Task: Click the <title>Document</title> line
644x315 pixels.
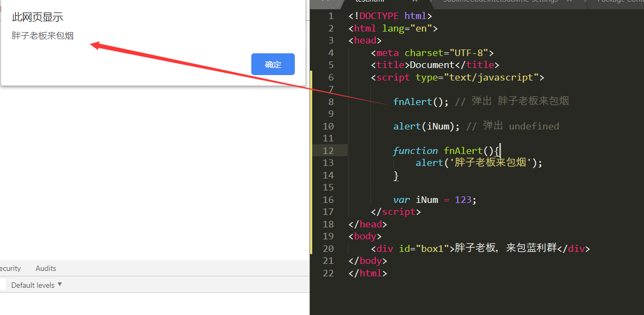Action: click(435, 65)
